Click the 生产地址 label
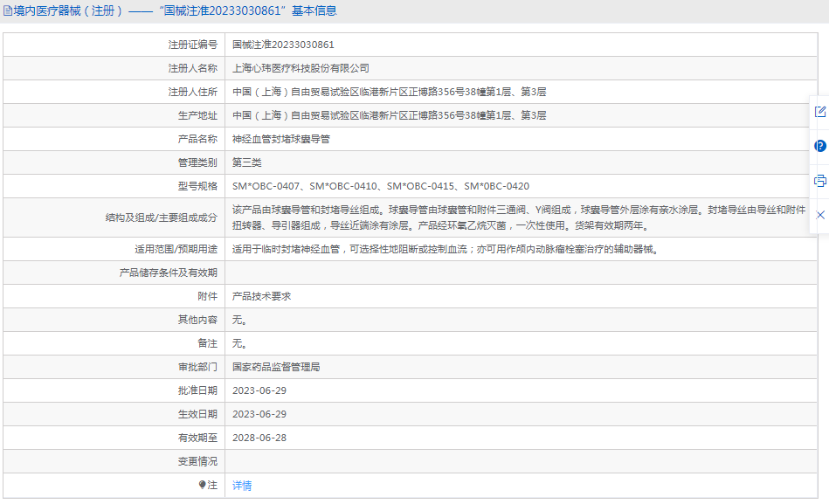 click(x=197, y=115)
